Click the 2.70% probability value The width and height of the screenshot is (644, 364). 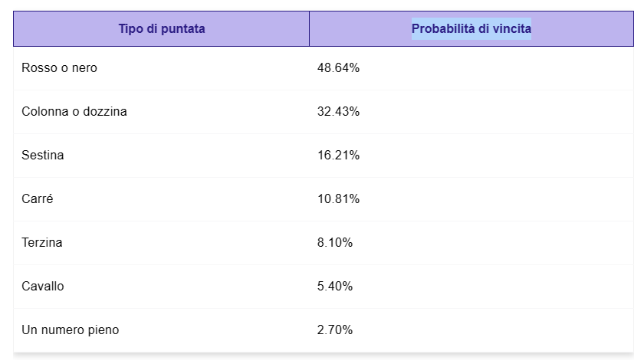tap(335, 330)
